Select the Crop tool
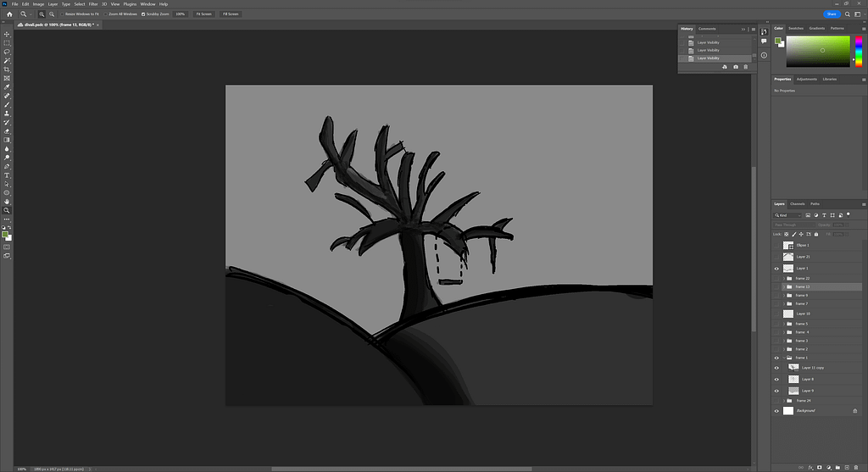 (x=7, y=69)
